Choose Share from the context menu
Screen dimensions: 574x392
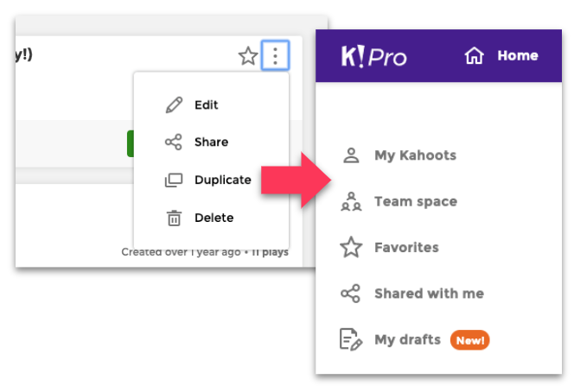[x=211, y=142]
